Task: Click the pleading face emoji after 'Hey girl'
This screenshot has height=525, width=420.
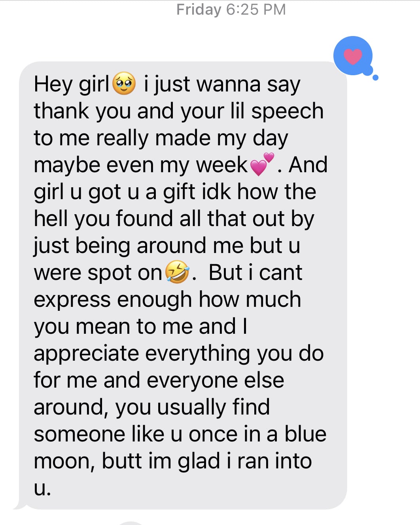Action: pos(124,84)
